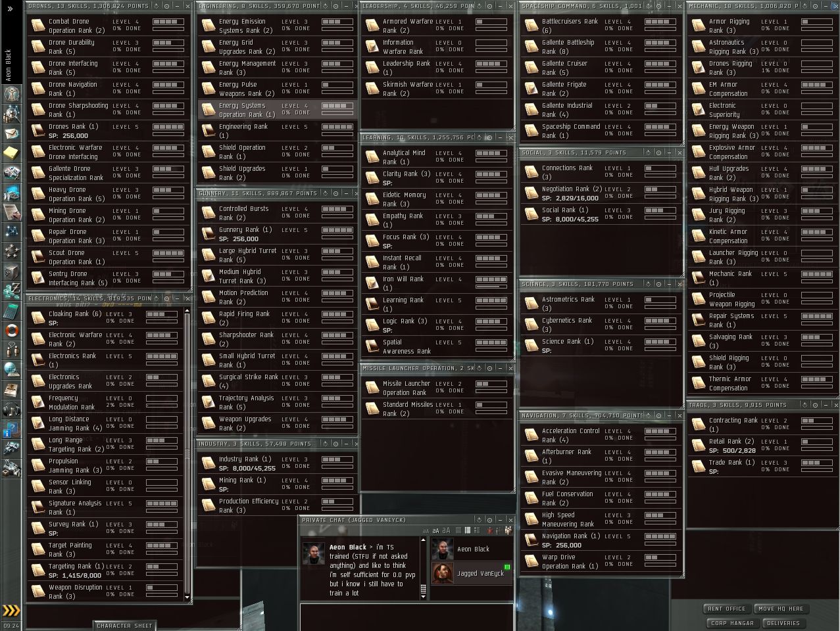This screenshot has height=631, width=840.
Task: Show the member list with portraits in chat
Action: pos(509,530)
